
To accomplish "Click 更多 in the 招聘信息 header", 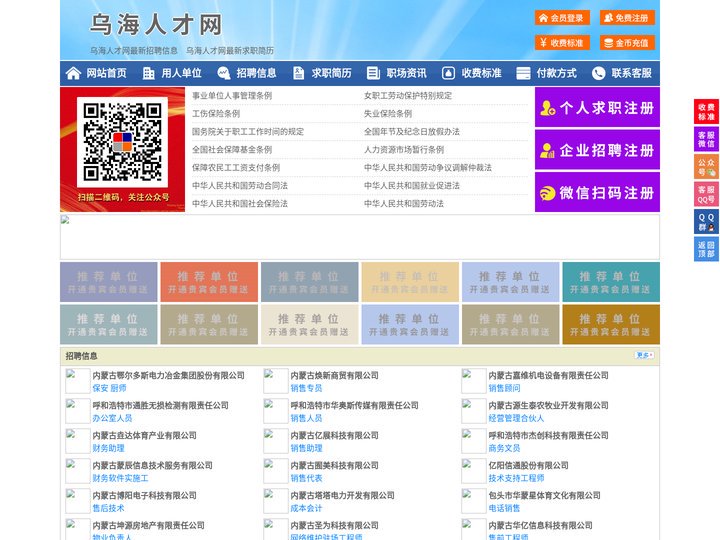I will click(644, 355).
